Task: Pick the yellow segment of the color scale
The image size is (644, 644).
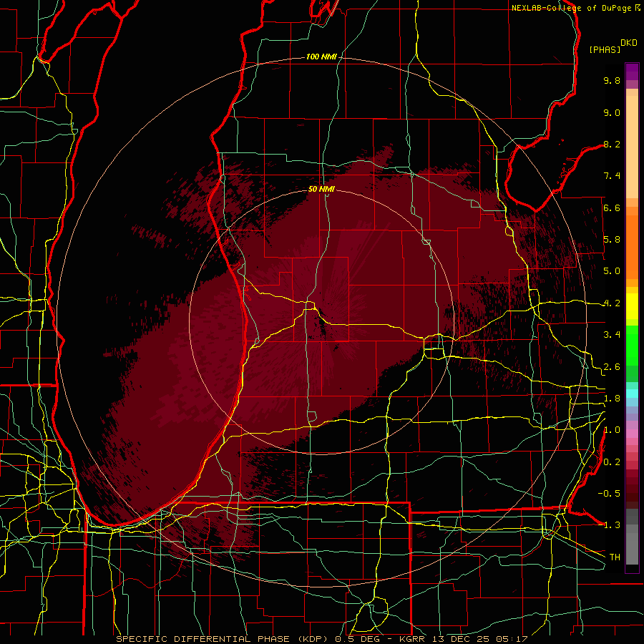Action: pyautogui.click(x=632, y=306)
